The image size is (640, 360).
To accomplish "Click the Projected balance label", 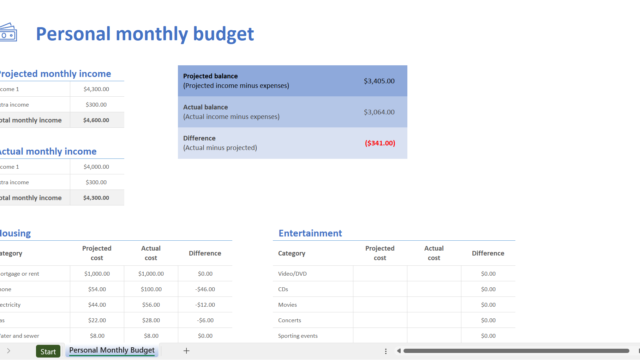I will 210,76.
